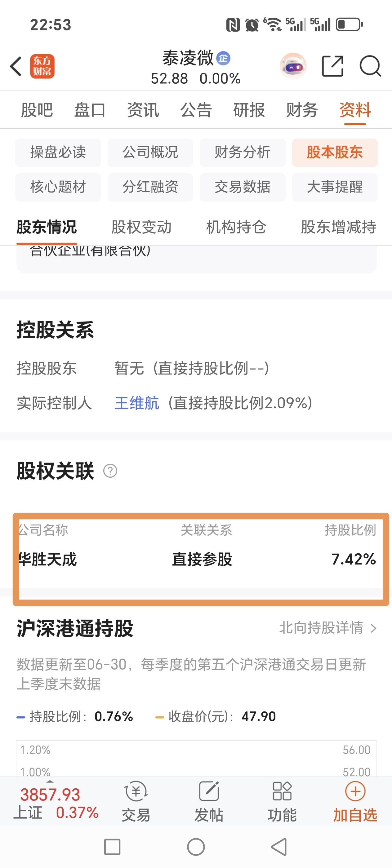Tap the 交易 yen icon
The height and width of the screenshot is (868, 392).
[x=136, y=791]
